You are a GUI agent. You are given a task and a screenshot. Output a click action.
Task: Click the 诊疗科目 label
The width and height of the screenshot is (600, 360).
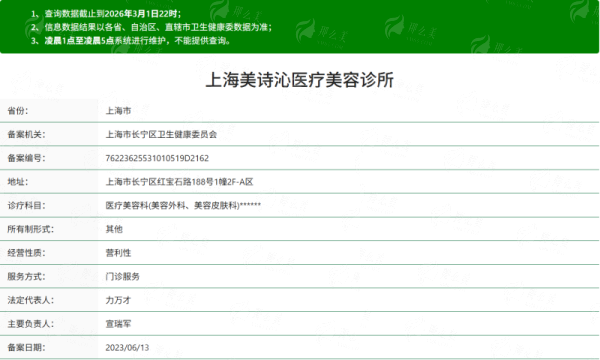tap(26, 206)
